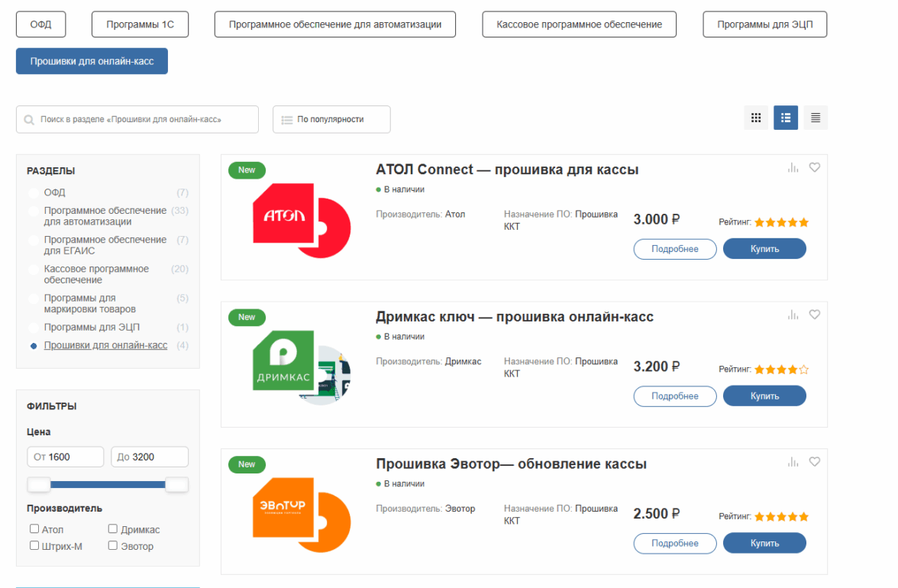The width and height of the screenshot is (898, 588).
Task: Select Кассовое программное обеспечение sidebar section
Action: pyautogui.click(x=96, y=274)
